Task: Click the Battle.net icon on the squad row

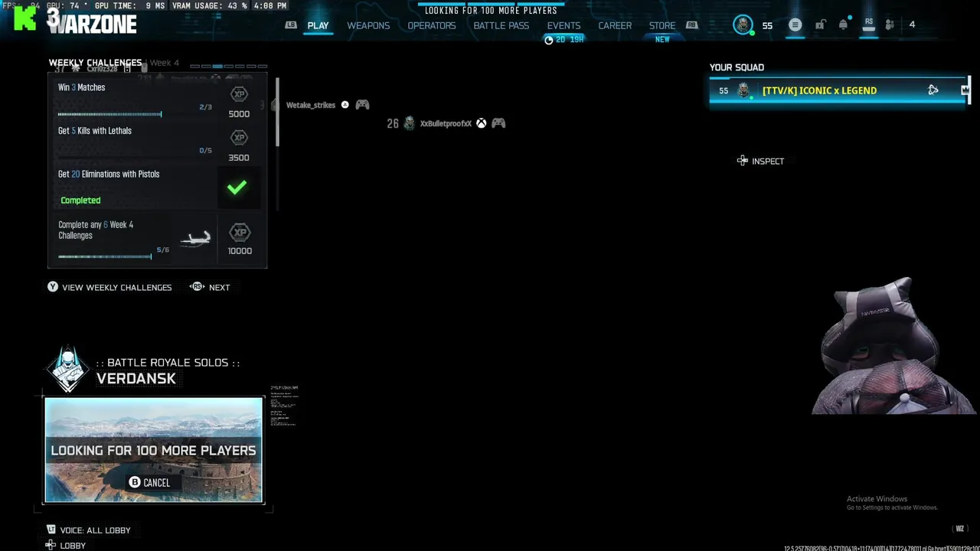Action: [933, 90]
